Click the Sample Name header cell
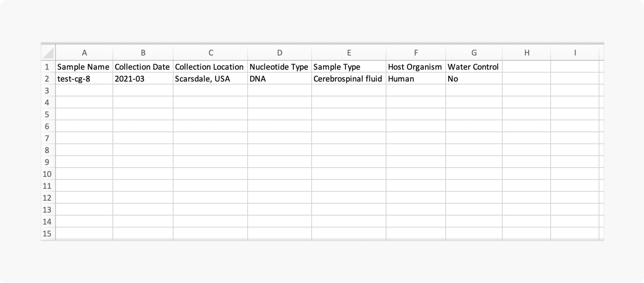The width and height of the screenshot is (644, 283). click(84, 67)
